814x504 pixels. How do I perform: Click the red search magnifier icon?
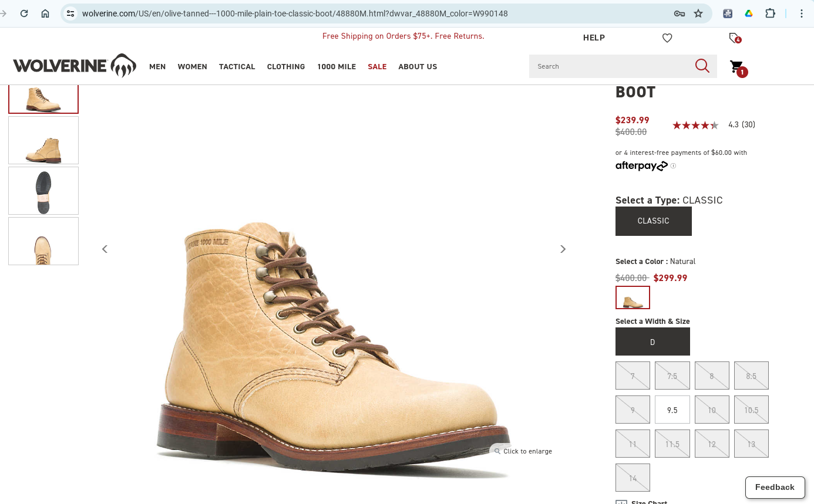pos(702,66)
